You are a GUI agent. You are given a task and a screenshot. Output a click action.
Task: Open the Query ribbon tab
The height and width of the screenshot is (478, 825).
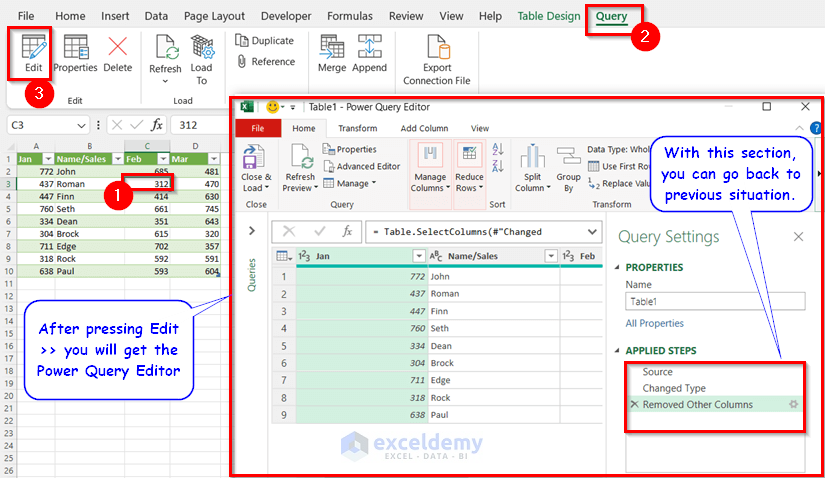[x=611, y=16]
